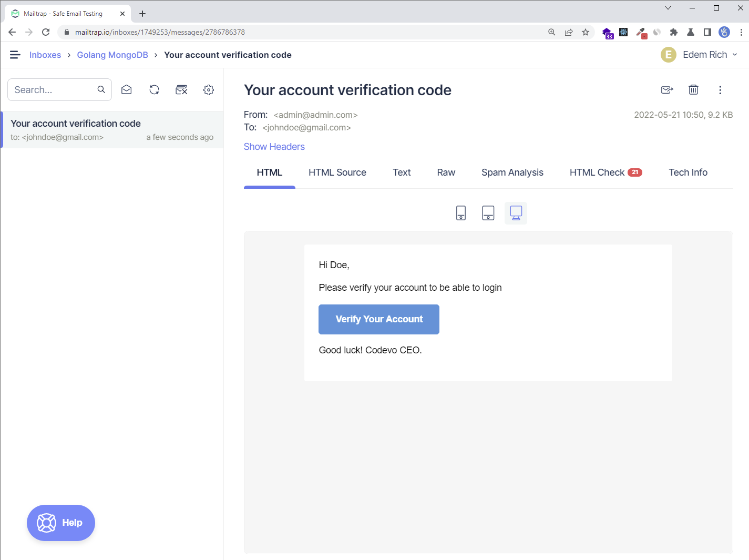Refresh the inbox message list
Viewport: 749px width, 560px height.
[154, 89]
